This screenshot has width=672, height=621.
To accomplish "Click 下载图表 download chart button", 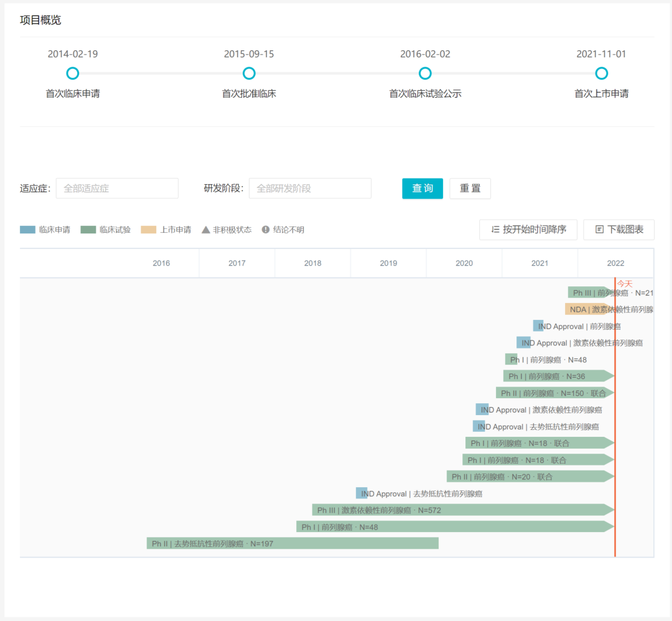I will (619, 229).
